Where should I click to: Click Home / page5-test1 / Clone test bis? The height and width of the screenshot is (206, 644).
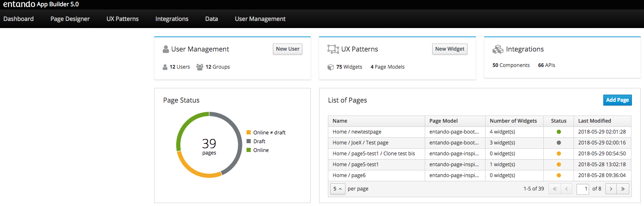tap(374, 154)
